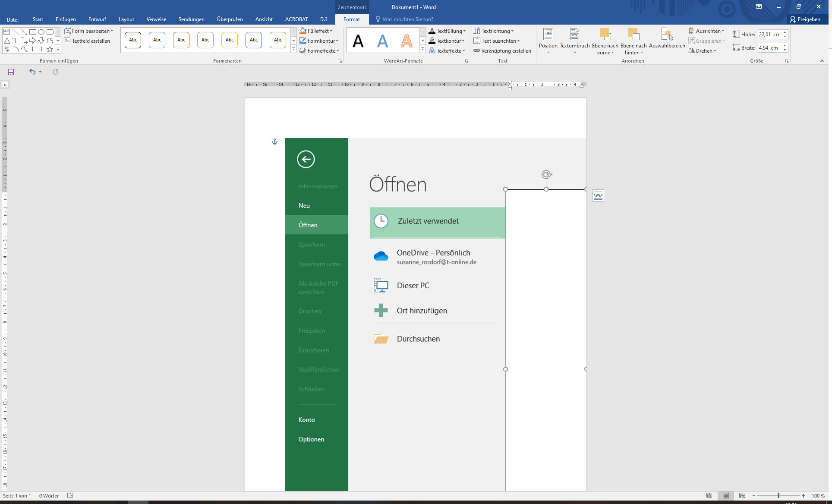Image resolution: width=832 pixels, height=504 pixels.
Task: Open the Formeffekte dropdown
Action: pos(319,51)
